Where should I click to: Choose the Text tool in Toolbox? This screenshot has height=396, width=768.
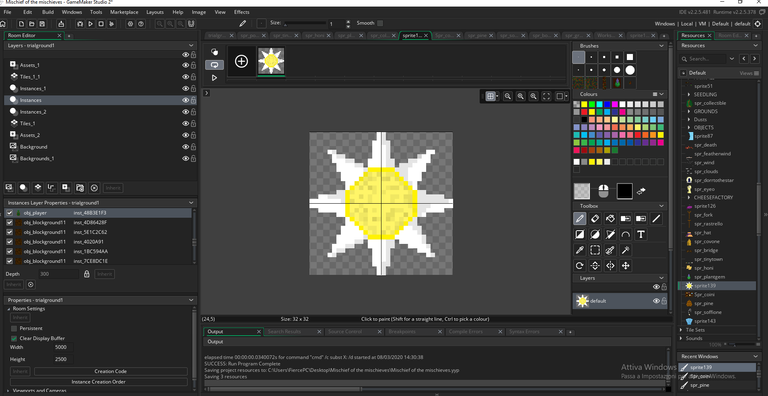coord(641,234)
